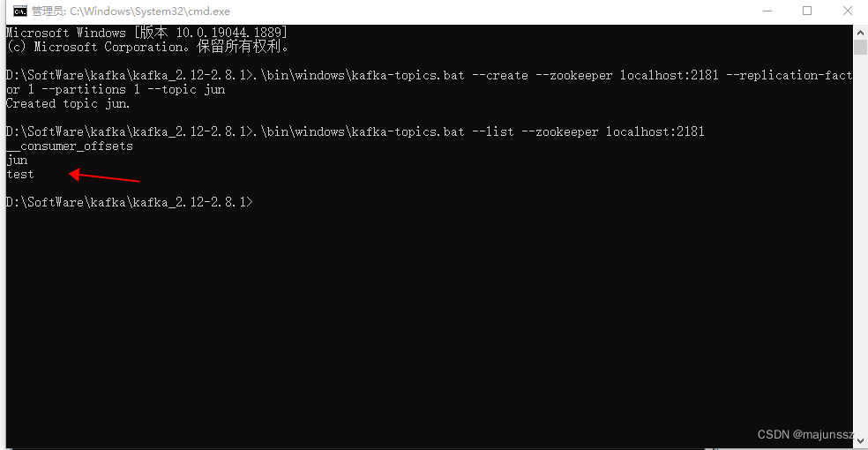The width and height of the screenshot is (868, 450).
Task: Click the Microsoft Corporation copyright line
Action: tap(148, 47)
